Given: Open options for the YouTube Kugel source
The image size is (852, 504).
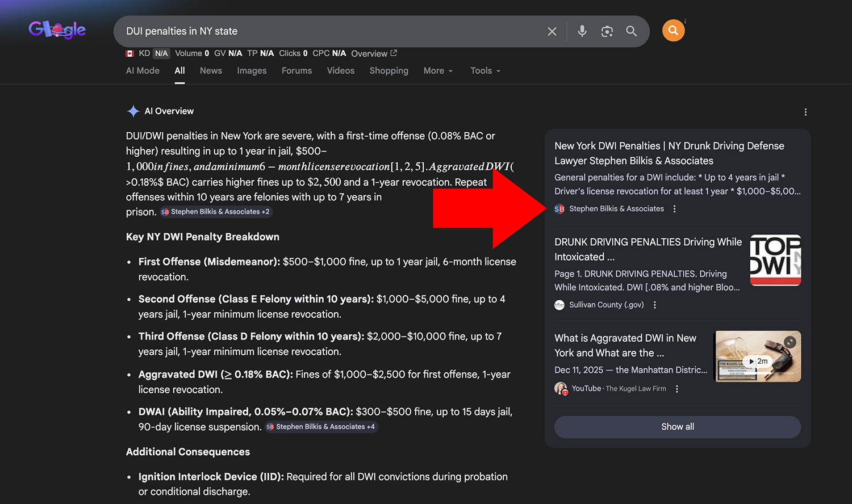Looking at the screenshot, I should pyautogui.click(x=676, y=389).
